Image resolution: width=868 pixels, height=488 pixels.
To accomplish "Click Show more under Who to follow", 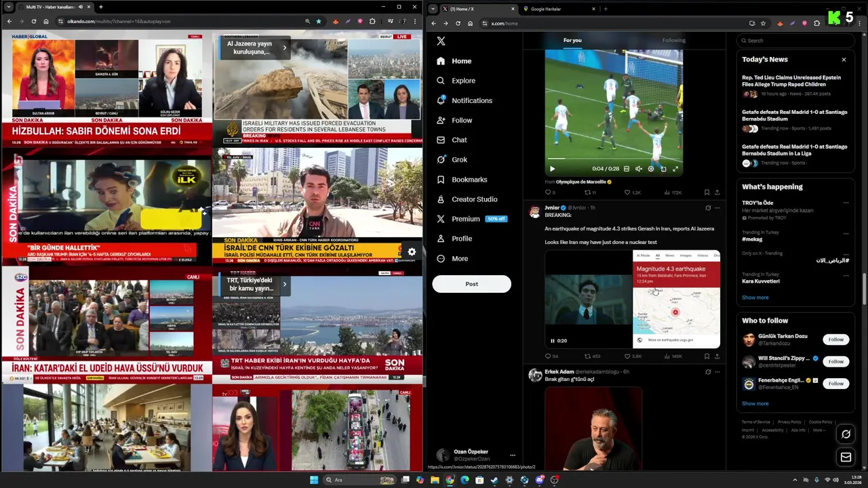I will 755,403.
